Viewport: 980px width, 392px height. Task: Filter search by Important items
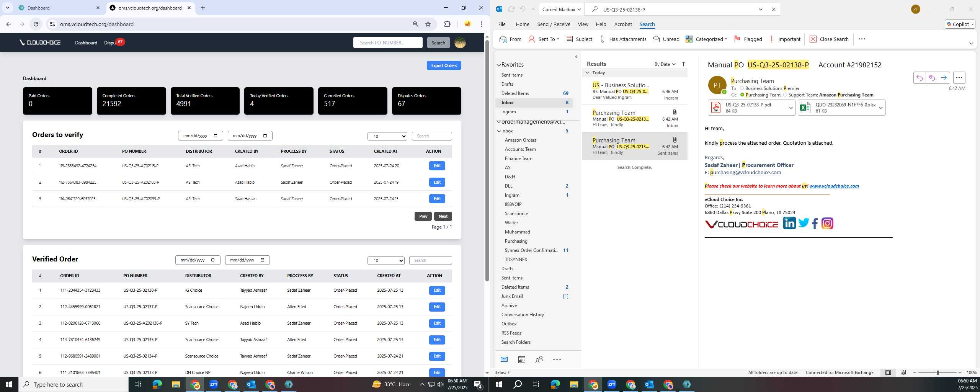[785, 39]
